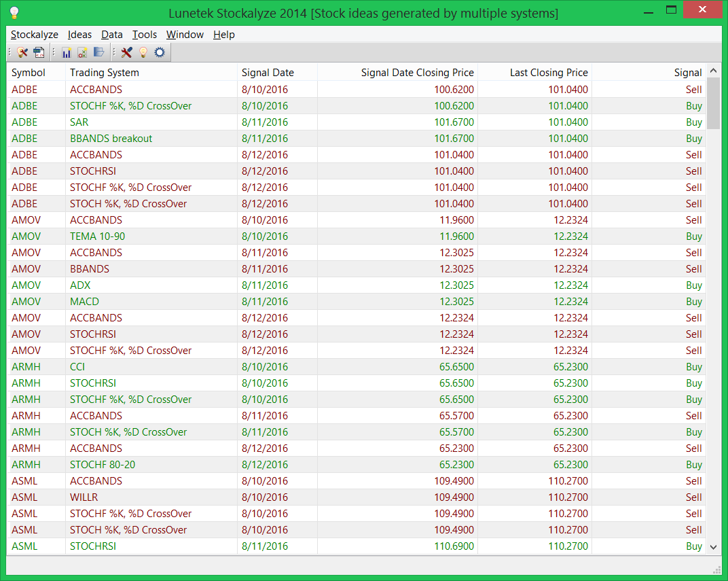The image size is (728, 581).
Task: Sort by the Signal Date column header
Action: click(x=265, y=72)
